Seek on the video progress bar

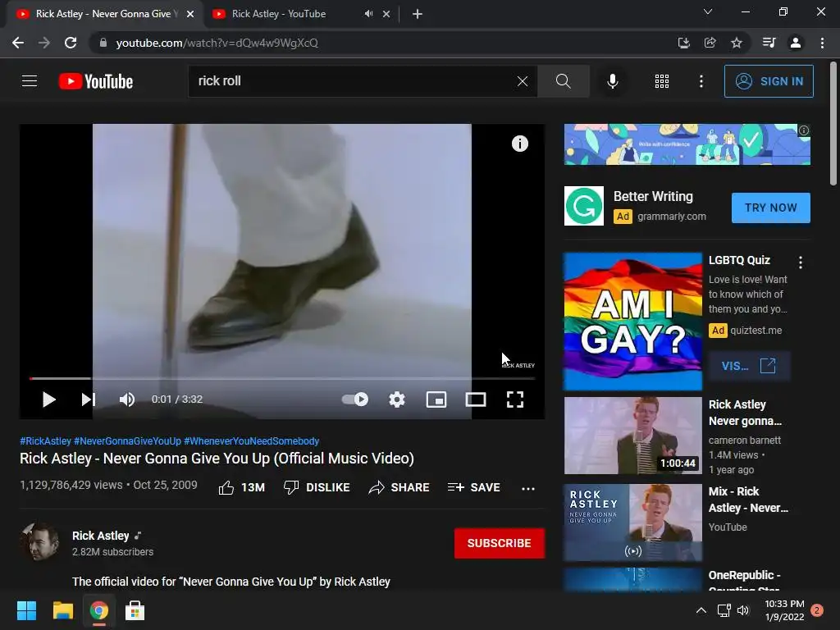282,378
